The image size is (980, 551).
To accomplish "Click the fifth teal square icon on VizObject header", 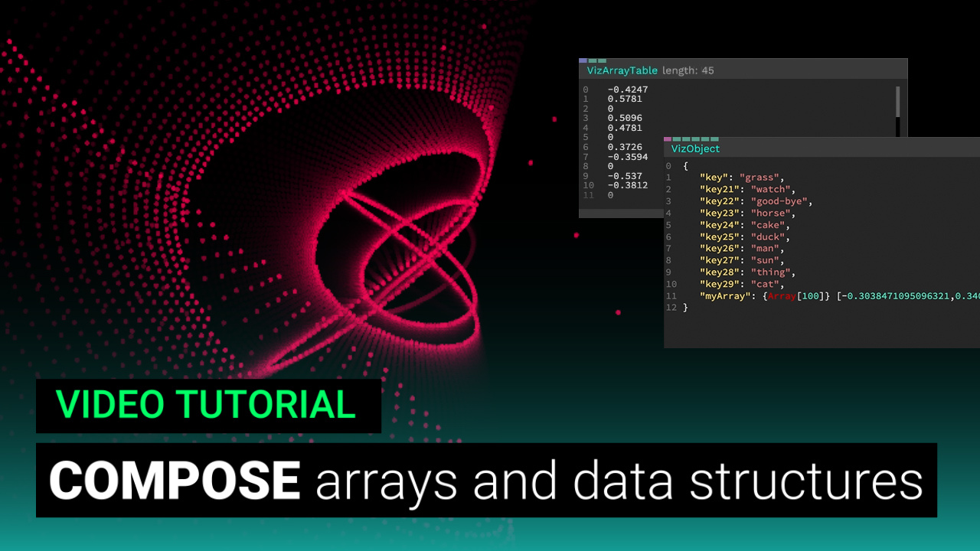I will click(714, 139).
